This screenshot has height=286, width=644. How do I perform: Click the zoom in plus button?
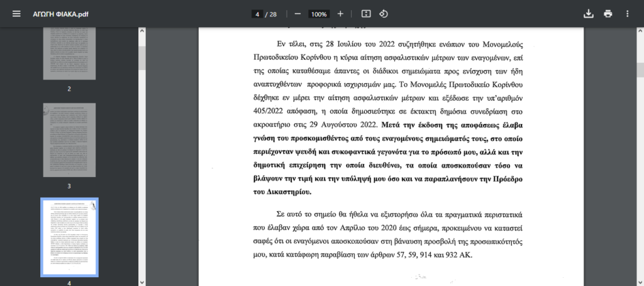[340, 14]
